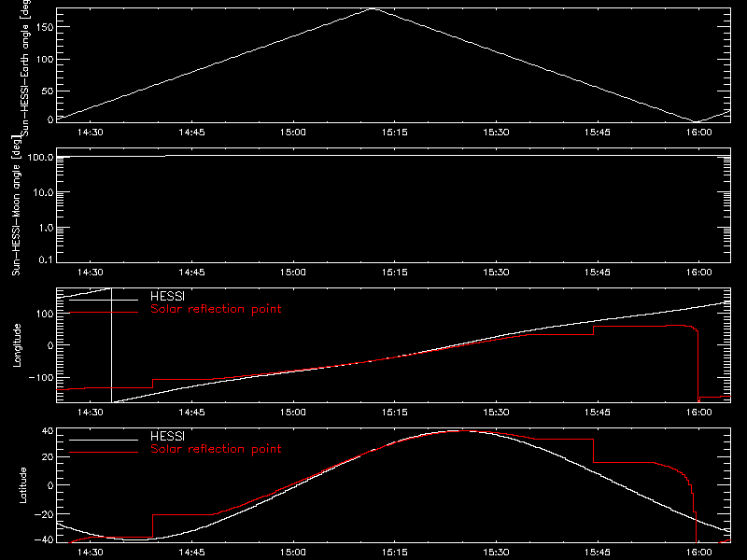
Task: Click the vertical wrap line in the Longitude plot
Action: coord(111,345)
